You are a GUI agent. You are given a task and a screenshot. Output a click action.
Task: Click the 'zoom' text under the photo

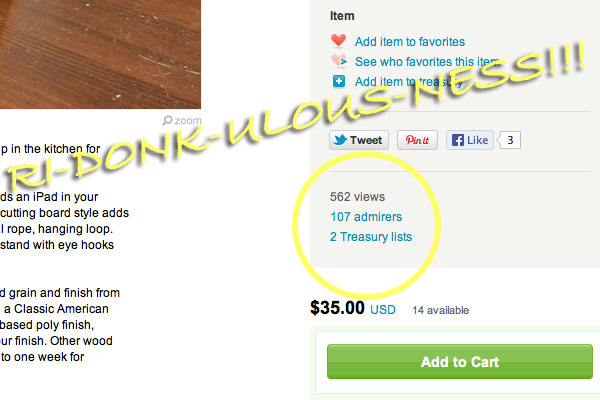click(x=188, y=121)
